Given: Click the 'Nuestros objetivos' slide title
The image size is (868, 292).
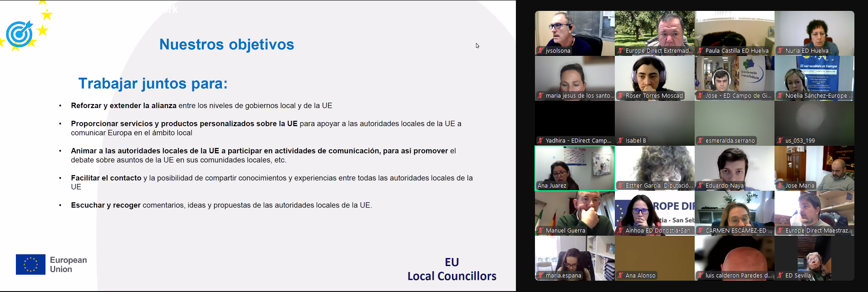Looking at the screenshot, I should [226, 45].
